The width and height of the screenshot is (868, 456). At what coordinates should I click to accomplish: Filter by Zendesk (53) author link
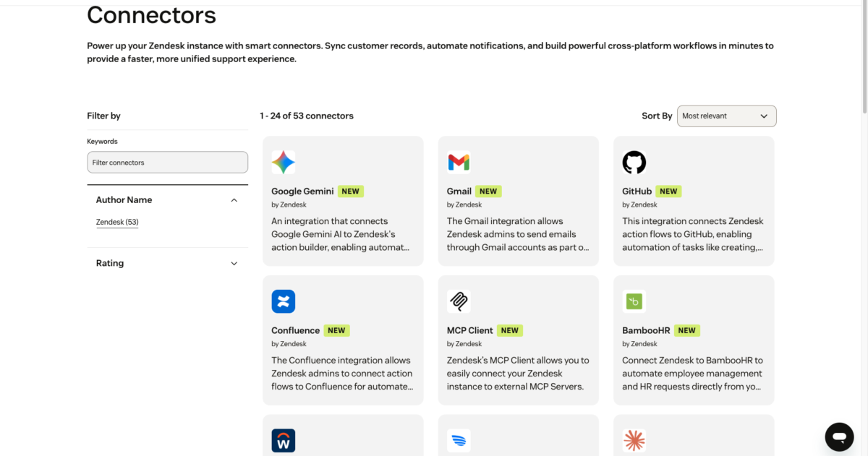117,222
